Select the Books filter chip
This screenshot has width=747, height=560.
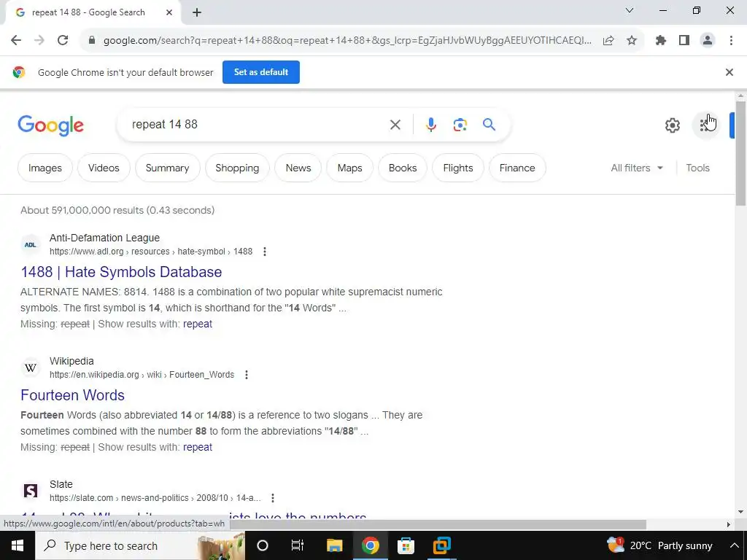coord(403,168)
